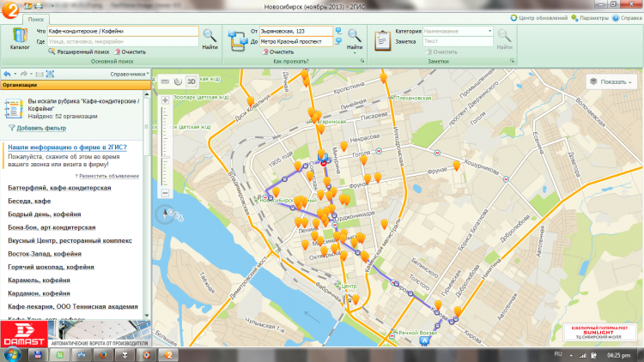This screenshot has width=644, height=362.
Task: Open Параметры settings
Action: pyautogui.click(x=590, y=18)
